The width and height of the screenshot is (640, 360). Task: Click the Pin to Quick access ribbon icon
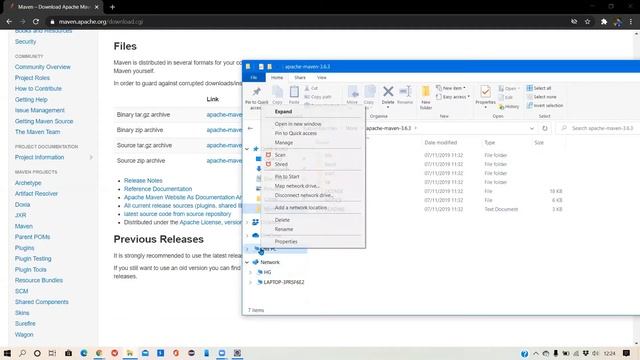tap(256, 92)
